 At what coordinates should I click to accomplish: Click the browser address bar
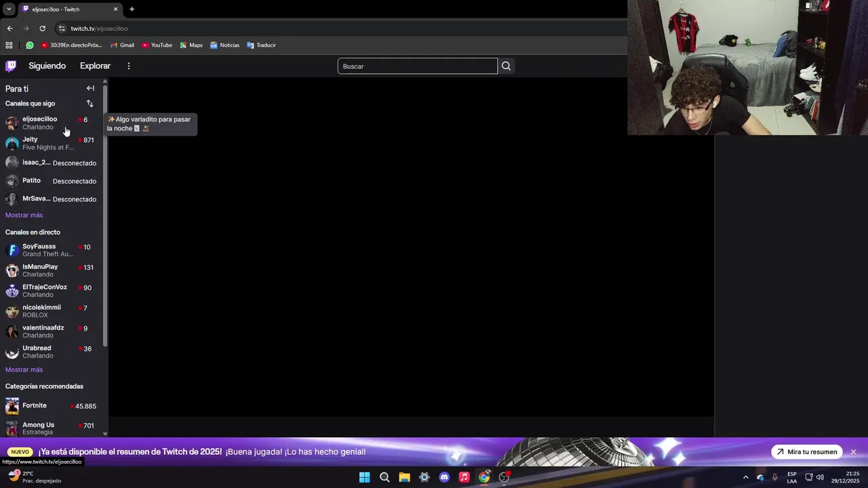click(x=339, y=28)
